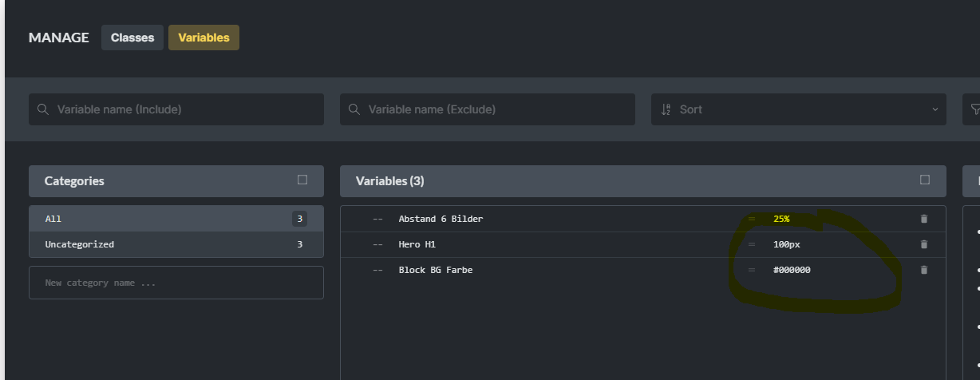Screen dimensions: 980x380
Task: Click the 25% value of Abstand 6 Bilder
Action: (x=781, y=219)
